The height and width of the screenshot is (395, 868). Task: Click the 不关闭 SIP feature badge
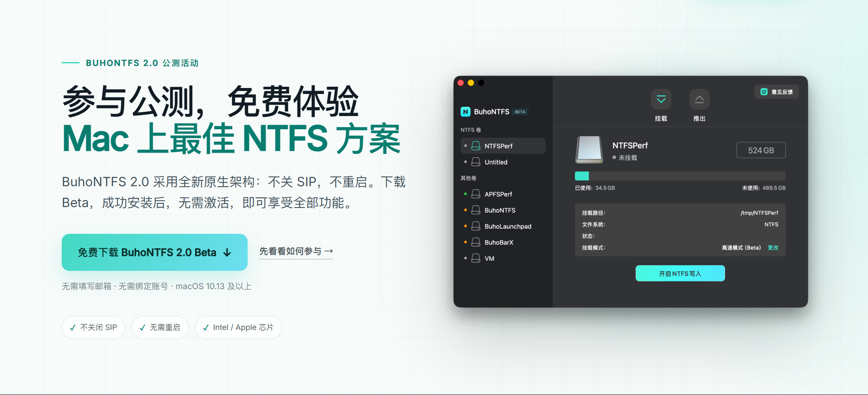coord(93,327)
